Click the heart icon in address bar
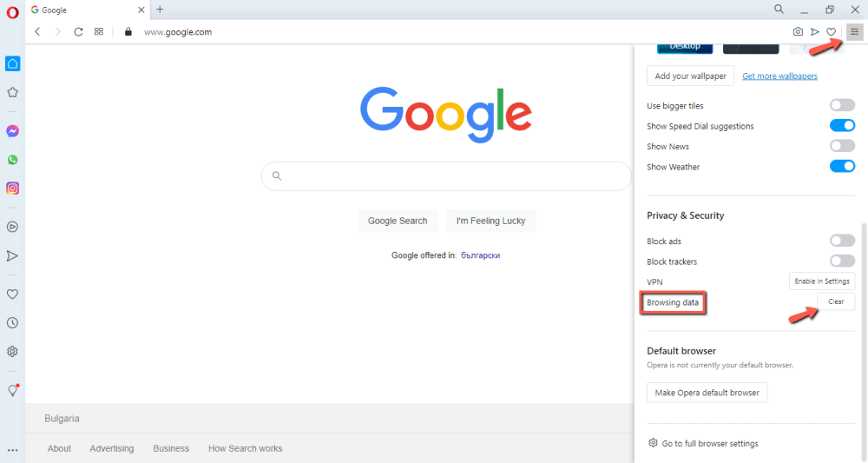The width and height of the screenshot is (868, 463). coord(831,31)
